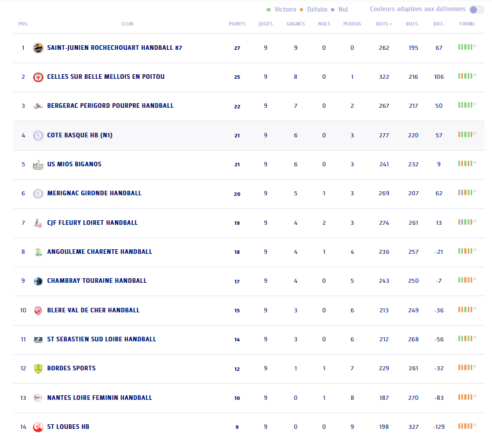
Task: Click Bordes Sports yellow logo
Action: click(x=38, y=369)
